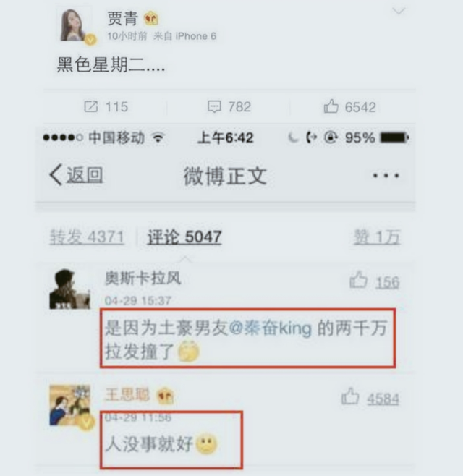Image resolution: width=463 pixels, height=476 pixels.
Task: View 王思聪's avatar image
Action: 70,405
